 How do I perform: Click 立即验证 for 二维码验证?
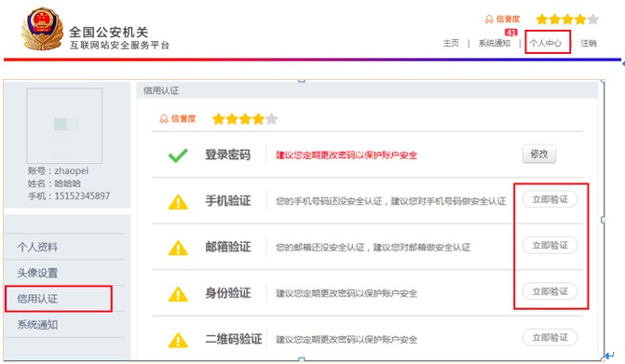click(550, 338)
